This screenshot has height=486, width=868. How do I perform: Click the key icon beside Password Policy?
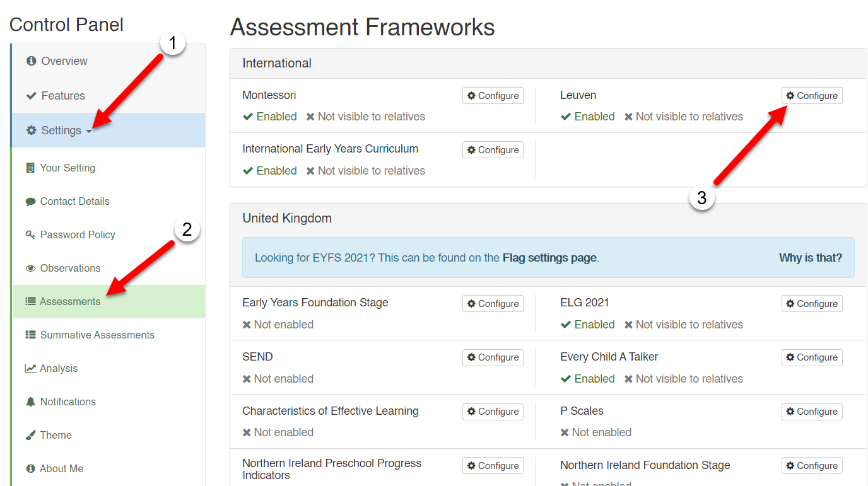coord(30,234)
